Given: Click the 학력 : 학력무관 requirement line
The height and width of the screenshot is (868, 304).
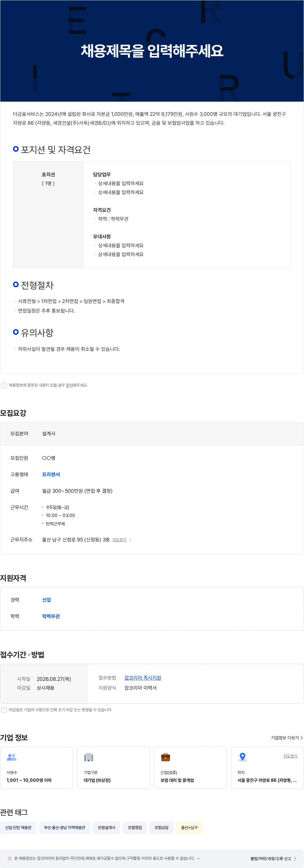Looking at the screenshot, I should pyautogui.click(x=113, y=219).
